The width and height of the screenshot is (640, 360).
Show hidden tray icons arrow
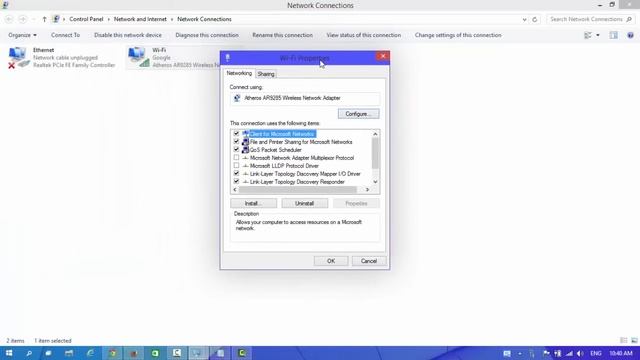pyautogui.click(x=520, y=353)
